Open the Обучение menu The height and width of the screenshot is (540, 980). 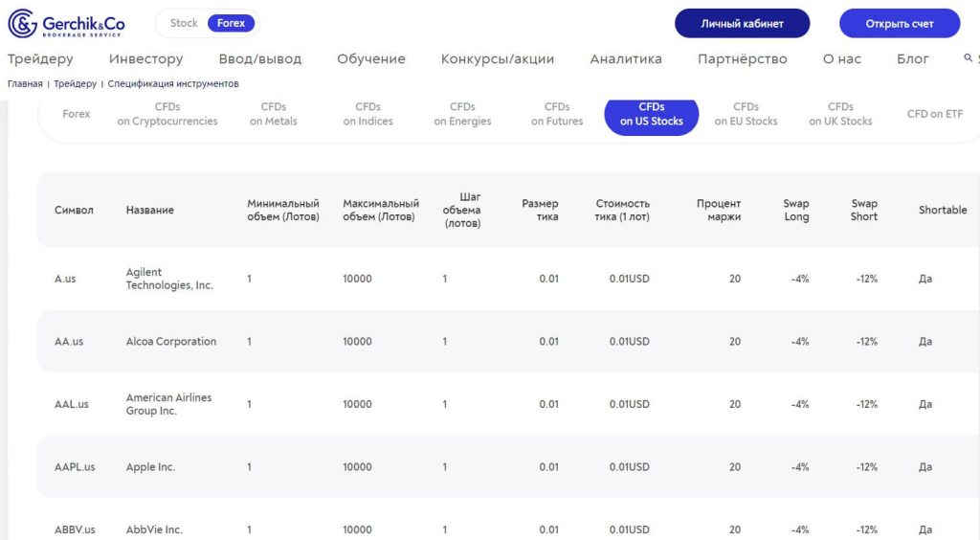click(371, 58)
